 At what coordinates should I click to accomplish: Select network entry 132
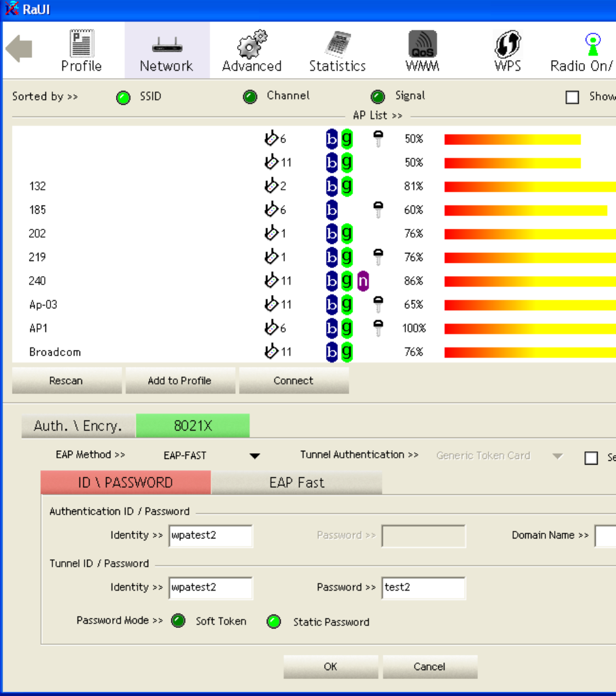[x=37, y=187]
